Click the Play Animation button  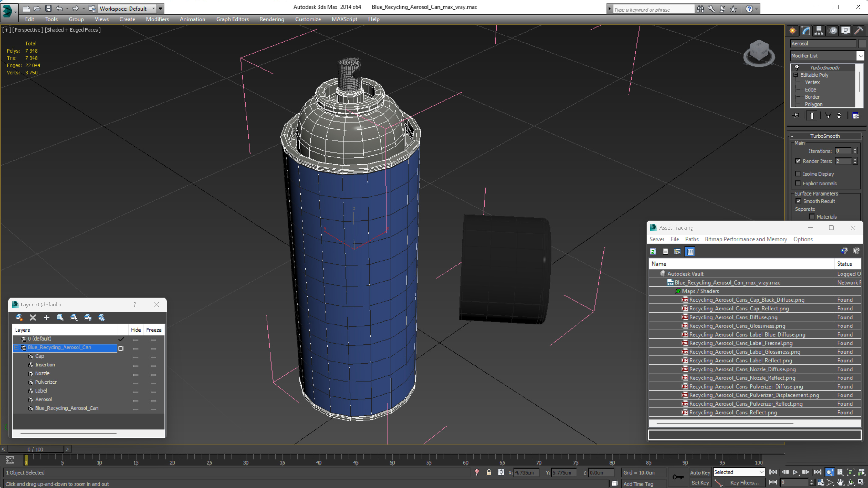pos(795,472)
